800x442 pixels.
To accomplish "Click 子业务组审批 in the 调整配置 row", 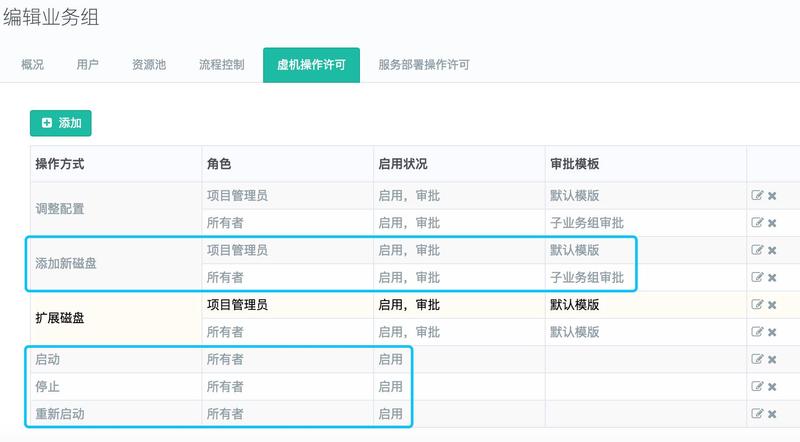I will click(x=587, y=223).
